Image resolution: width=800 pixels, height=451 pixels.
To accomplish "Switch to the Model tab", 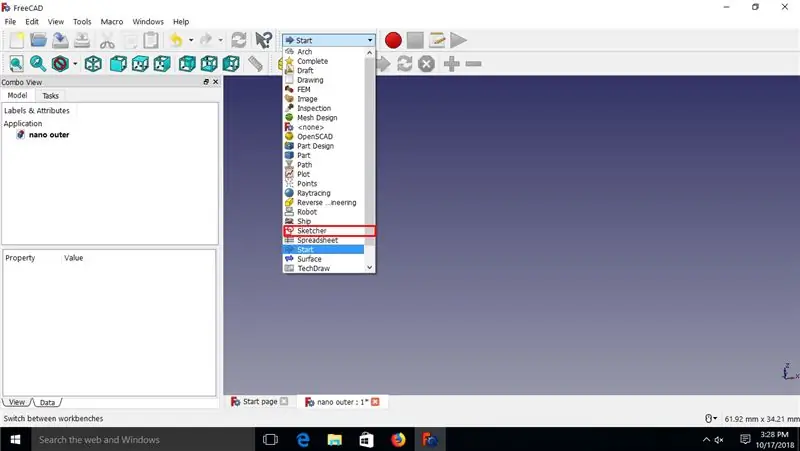I will point(17,95).
